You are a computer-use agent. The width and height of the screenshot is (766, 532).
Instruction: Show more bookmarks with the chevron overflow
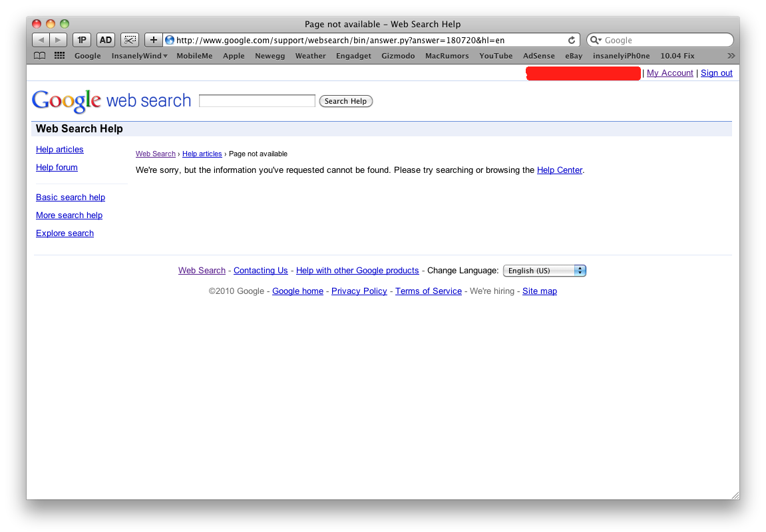(x=731, y=56)
